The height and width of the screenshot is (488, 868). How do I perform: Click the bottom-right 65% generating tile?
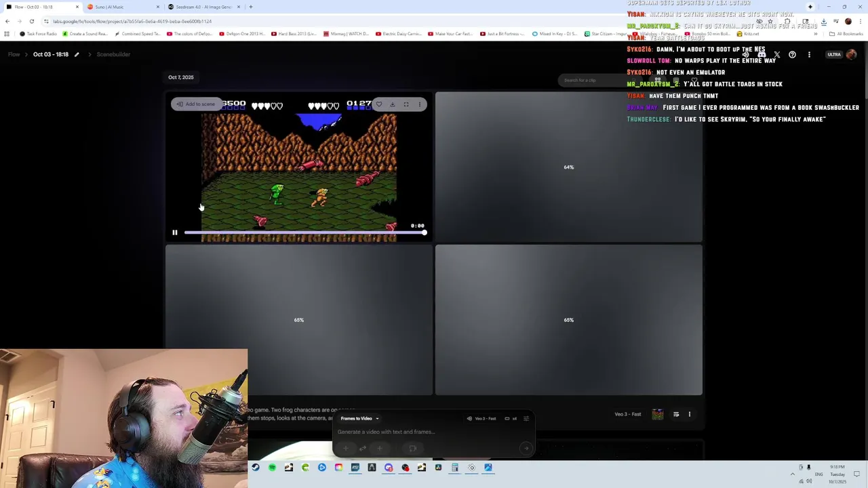point(568,320)
